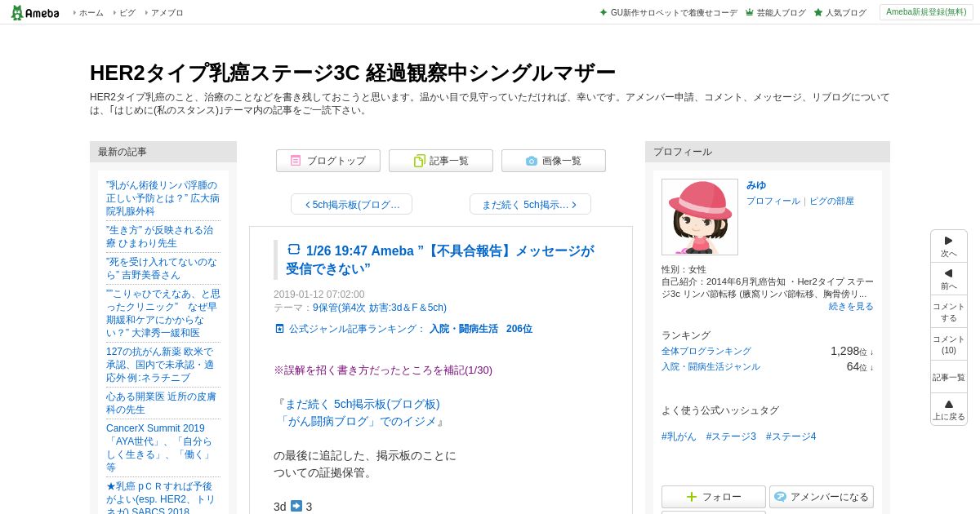Open 記事一覧 button in article navigation
980x514 pixels.
click(441, 161)
